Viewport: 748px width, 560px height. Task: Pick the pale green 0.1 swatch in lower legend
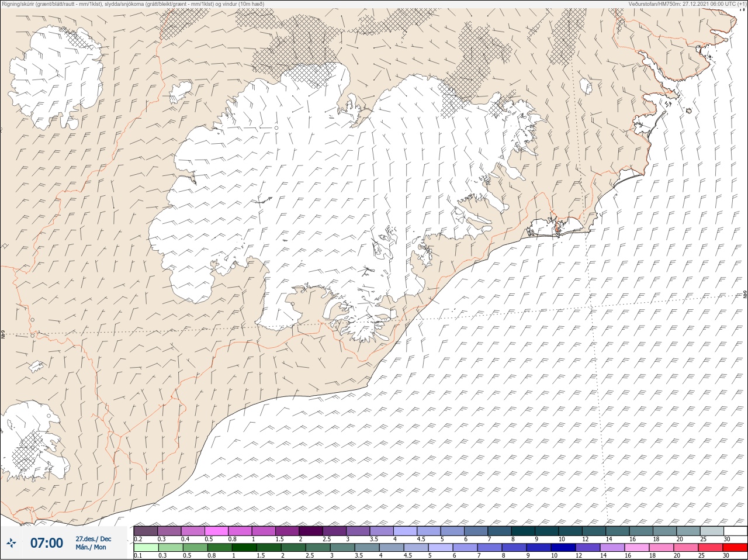pos(146,548)
